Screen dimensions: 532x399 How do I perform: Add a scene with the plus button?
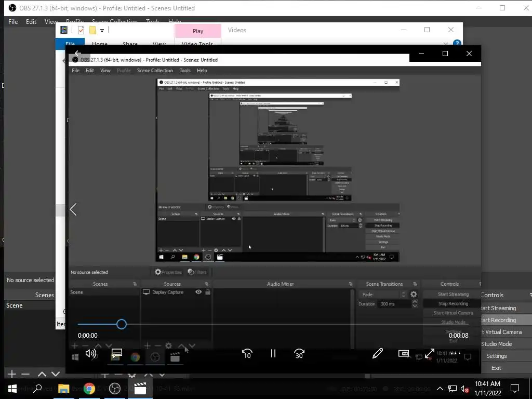[12, 374]
